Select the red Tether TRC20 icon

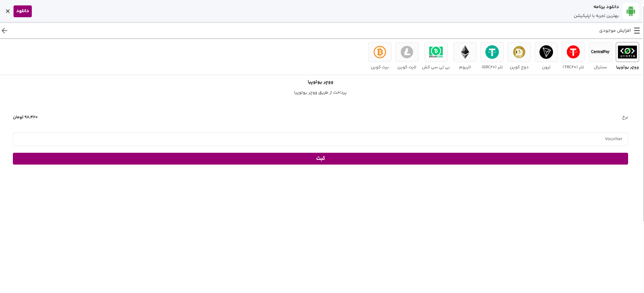573,52
